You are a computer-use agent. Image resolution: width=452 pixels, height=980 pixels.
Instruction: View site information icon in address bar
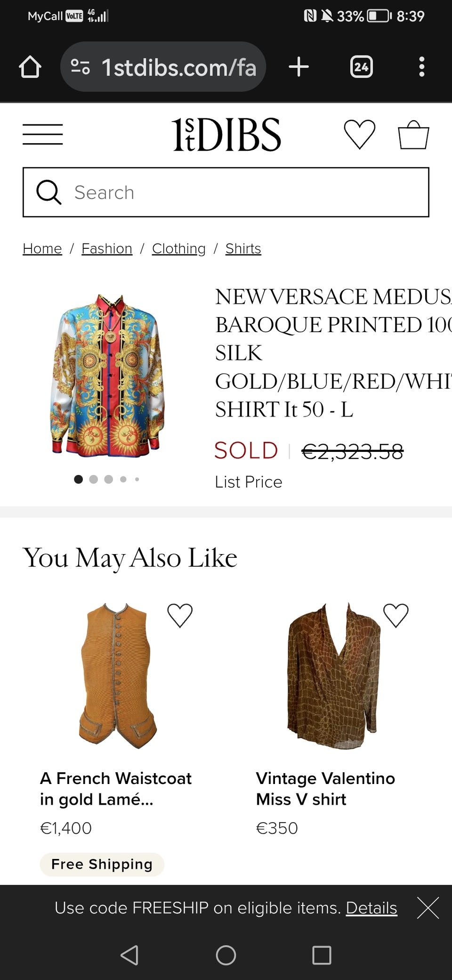(x=80, y=67)
